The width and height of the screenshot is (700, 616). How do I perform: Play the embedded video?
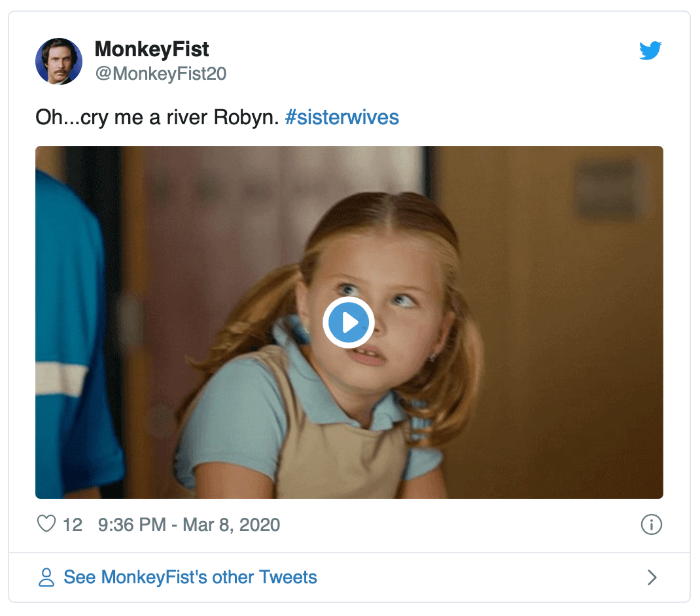tap(349, 322)
